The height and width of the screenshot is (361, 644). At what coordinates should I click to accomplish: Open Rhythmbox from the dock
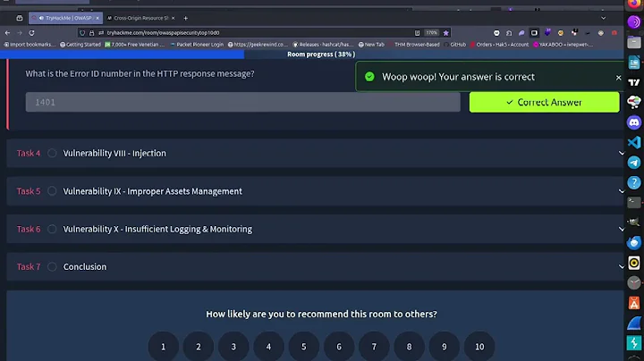634,263
